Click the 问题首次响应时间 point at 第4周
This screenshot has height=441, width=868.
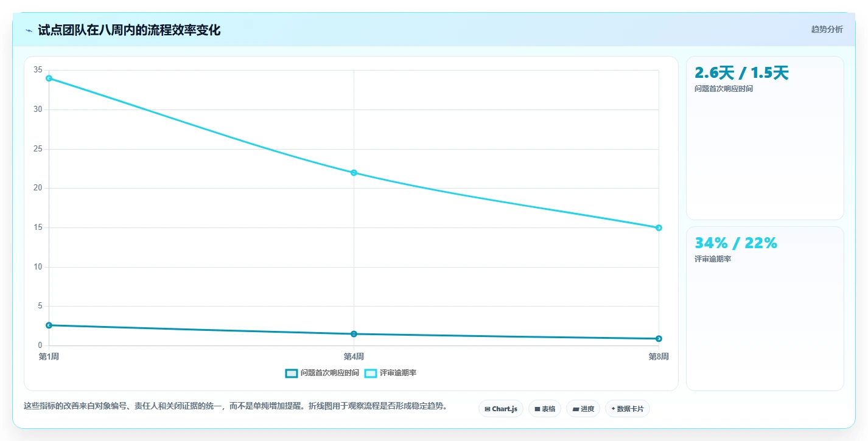pos(354,334)
